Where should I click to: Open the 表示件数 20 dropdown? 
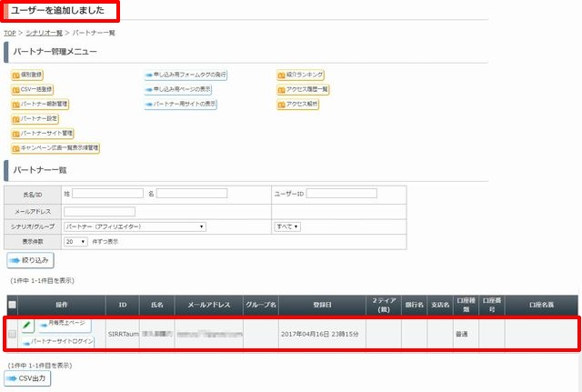(x=75, y=242)
